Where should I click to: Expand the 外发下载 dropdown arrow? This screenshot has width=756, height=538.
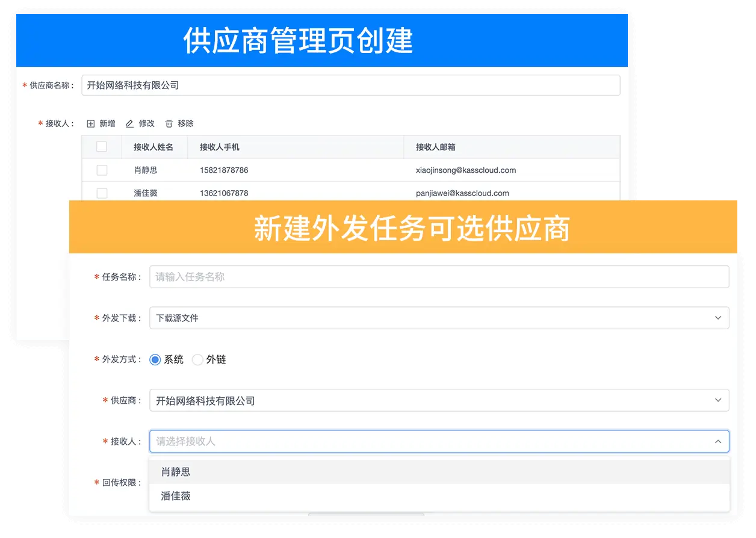click(717, 318)
